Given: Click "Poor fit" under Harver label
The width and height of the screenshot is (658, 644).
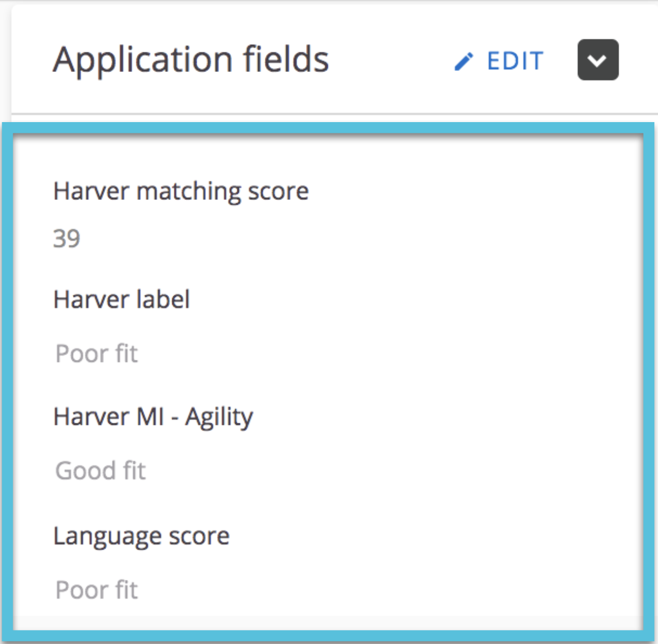Looking at the screenshot, I should [97, 353].
